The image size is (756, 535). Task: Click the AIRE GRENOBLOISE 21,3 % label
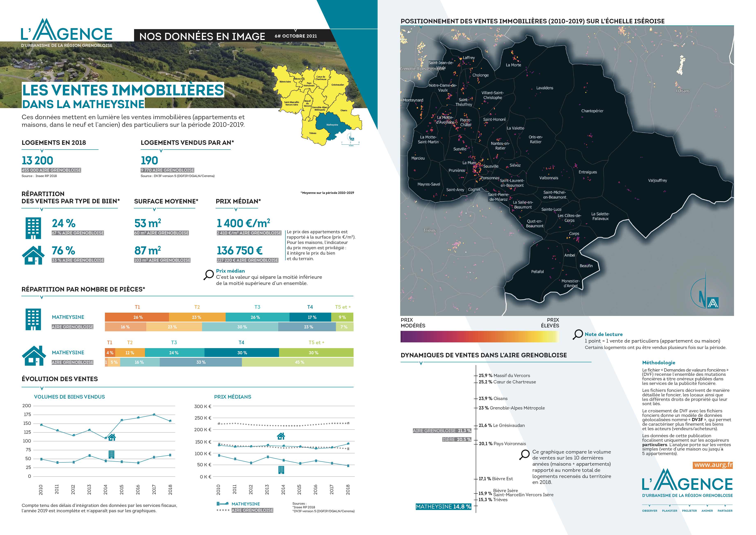click(x=442, y=431)
